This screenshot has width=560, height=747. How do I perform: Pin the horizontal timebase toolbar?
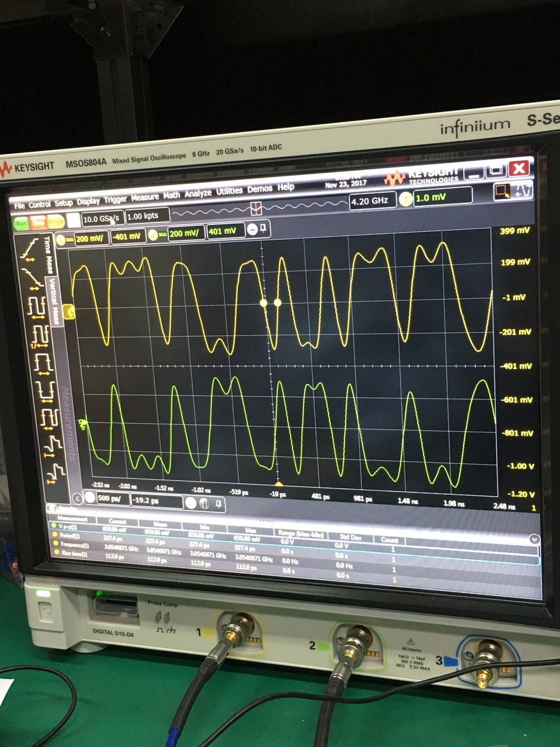[218, 503]
